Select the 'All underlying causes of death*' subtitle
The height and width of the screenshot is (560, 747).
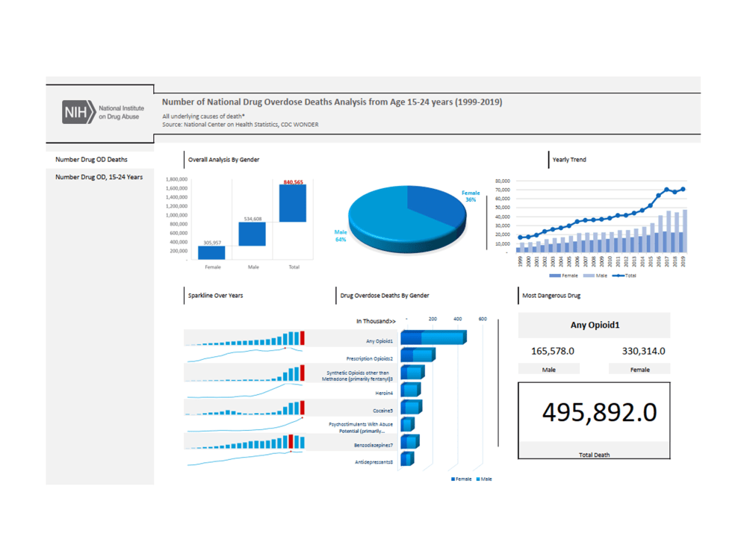pyautogui.click(x=203, y=116)
